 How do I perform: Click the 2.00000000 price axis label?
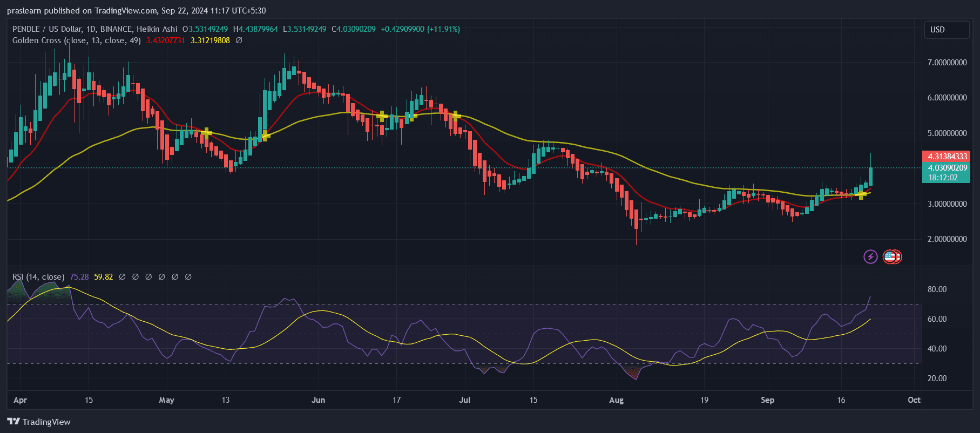tap(947, 239)
